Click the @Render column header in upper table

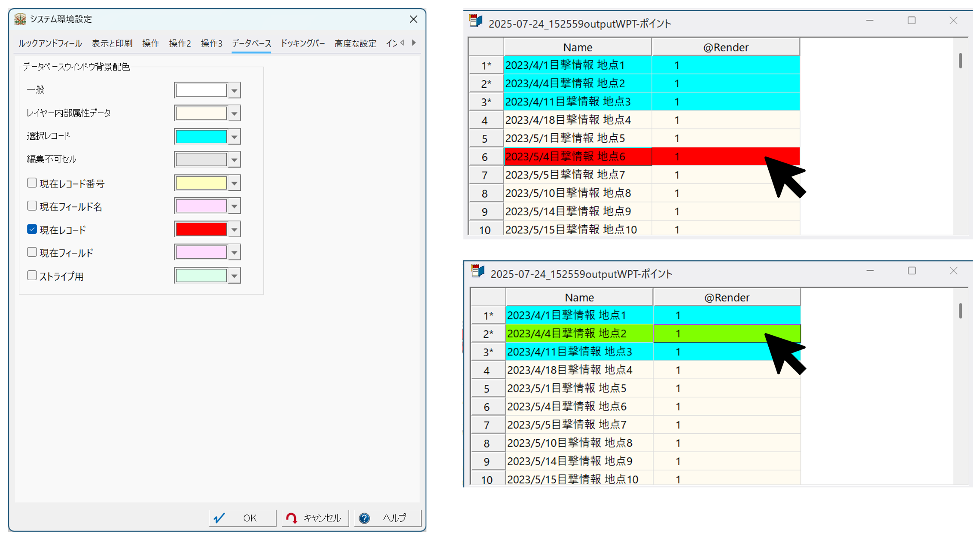(725, 47)
